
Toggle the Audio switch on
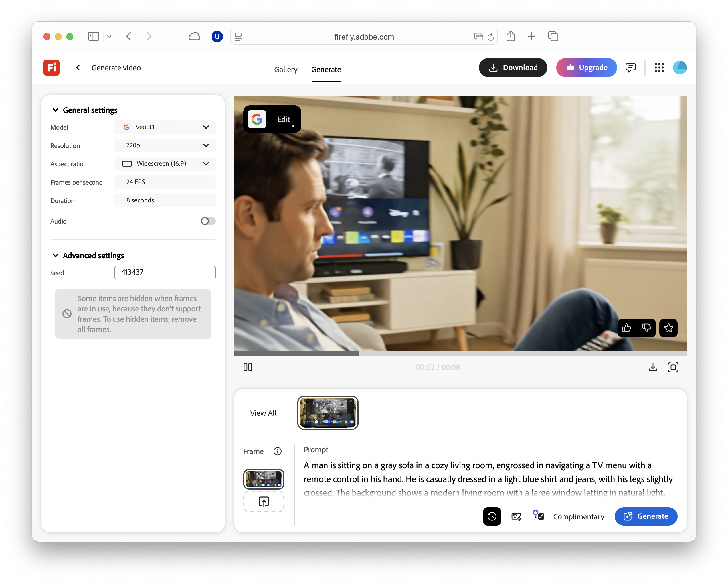208,221
